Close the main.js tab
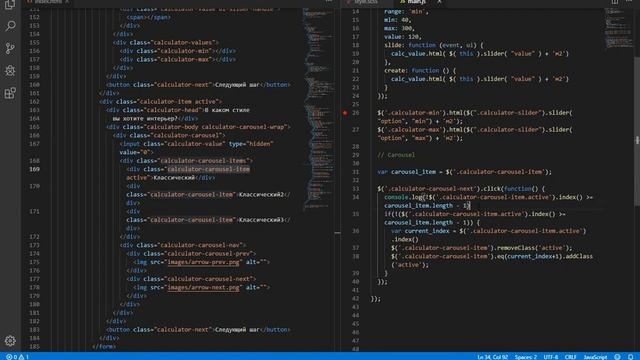This screenshot has width=640, height=360. click(439, 2)
